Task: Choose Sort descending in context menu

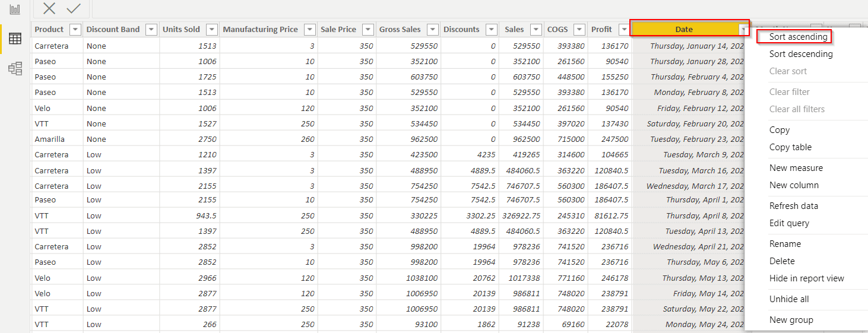Action: [801, 54]
